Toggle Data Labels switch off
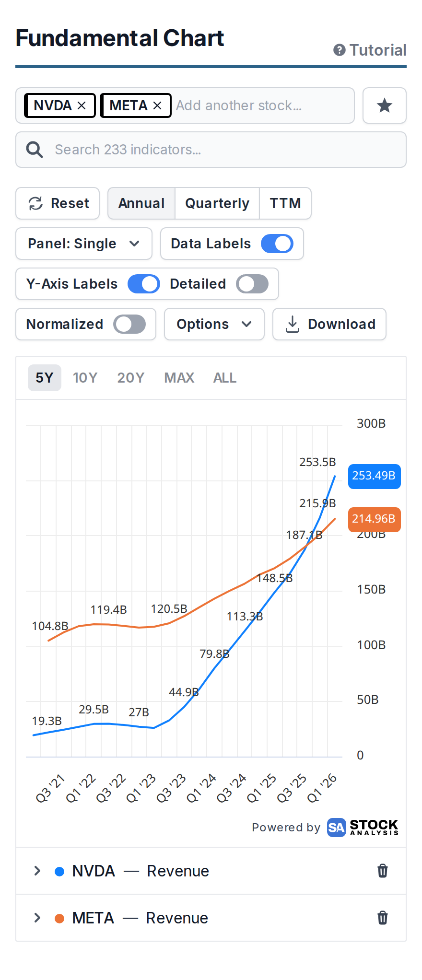This screenshot has height=980, width=422. click(277, 244)
